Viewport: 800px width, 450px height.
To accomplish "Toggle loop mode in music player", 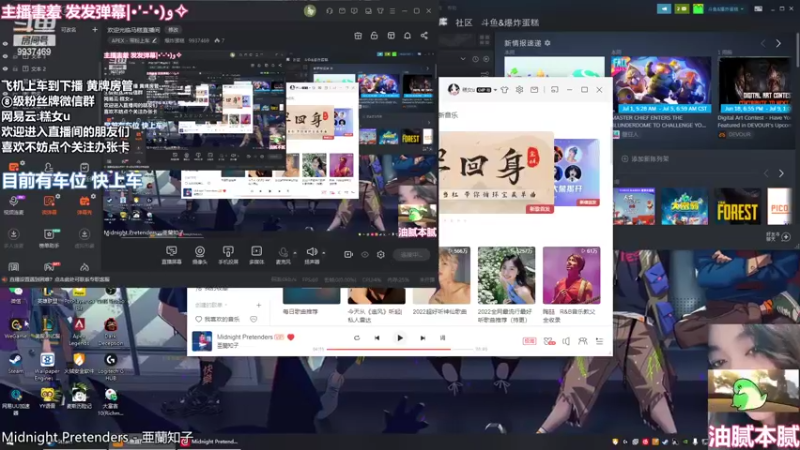I will coord(357,338).
